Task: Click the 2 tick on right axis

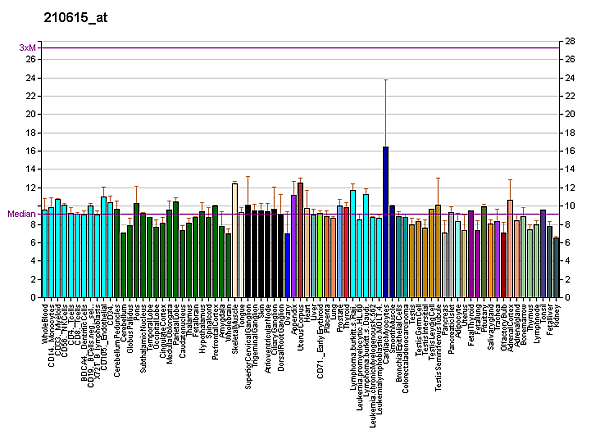Action: click(567, 279)
